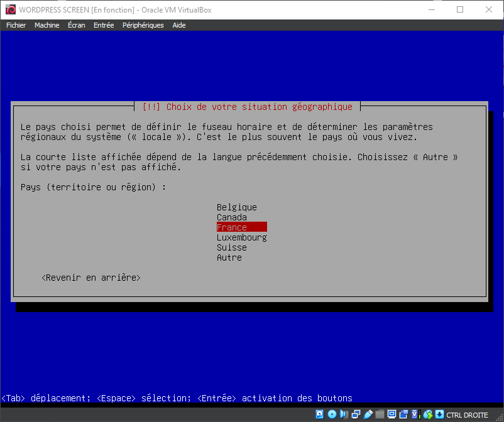Open the Fichier menu
The height and width of the screenshot is (422, 504).
pos(16,25)
